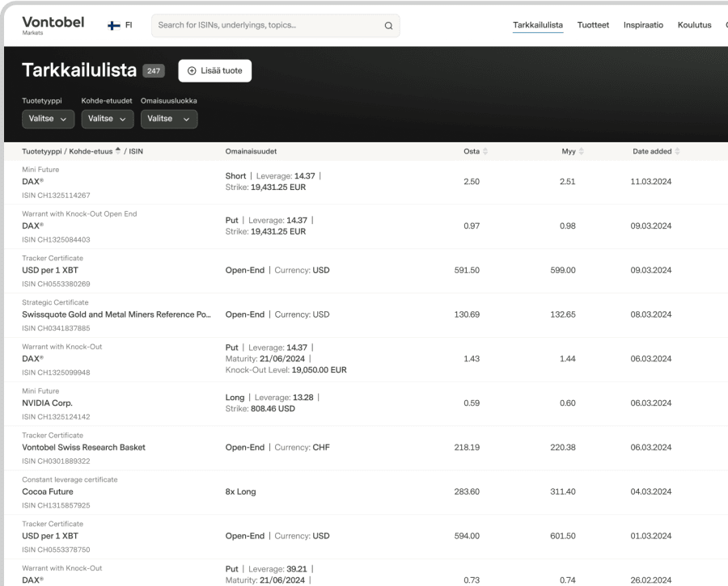Sort by Date added column arrows

point(677,151)
